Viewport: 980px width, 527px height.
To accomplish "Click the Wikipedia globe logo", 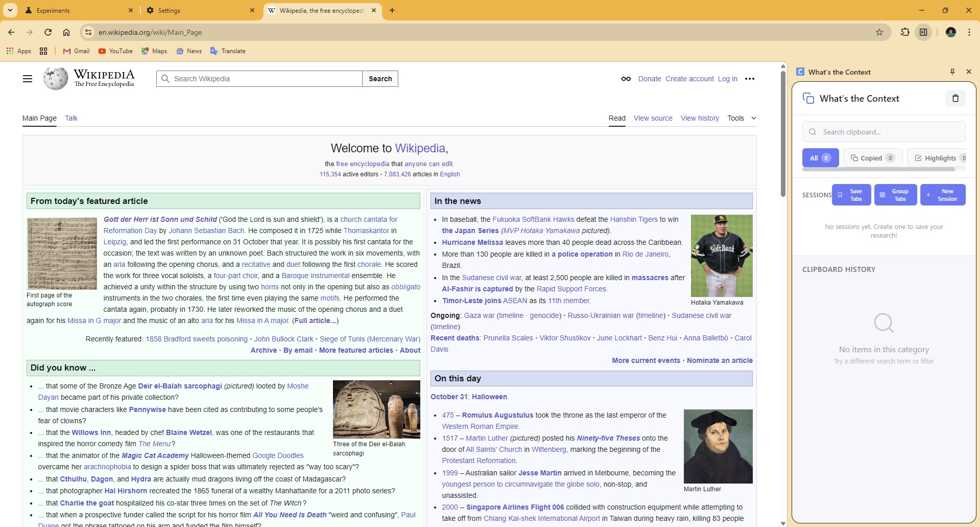I will 56,79.
